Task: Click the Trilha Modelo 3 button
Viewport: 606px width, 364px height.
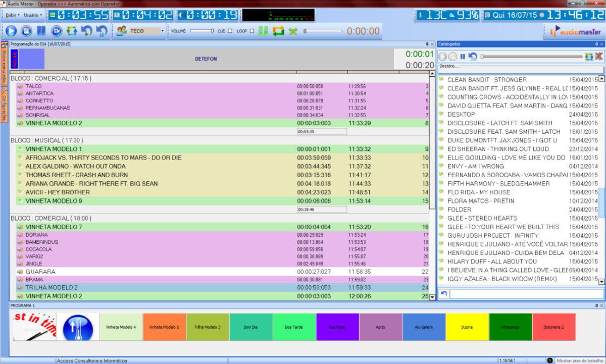Action: 208,327
